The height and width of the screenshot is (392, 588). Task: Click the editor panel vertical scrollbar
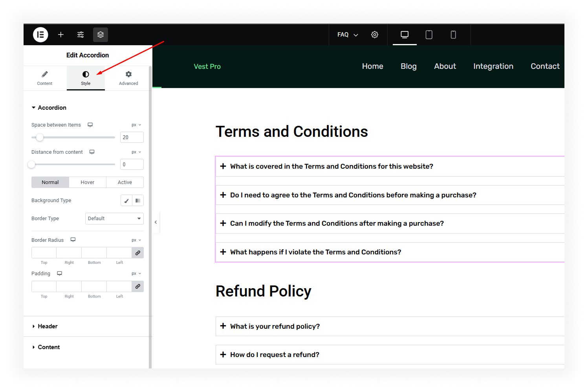coord(150,216)
